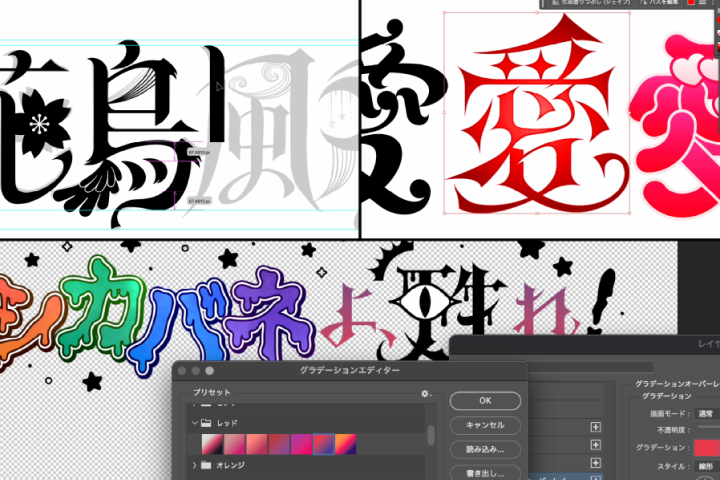
Task: Click the preset list scrollbar thumb
Action: coord(431,435)
